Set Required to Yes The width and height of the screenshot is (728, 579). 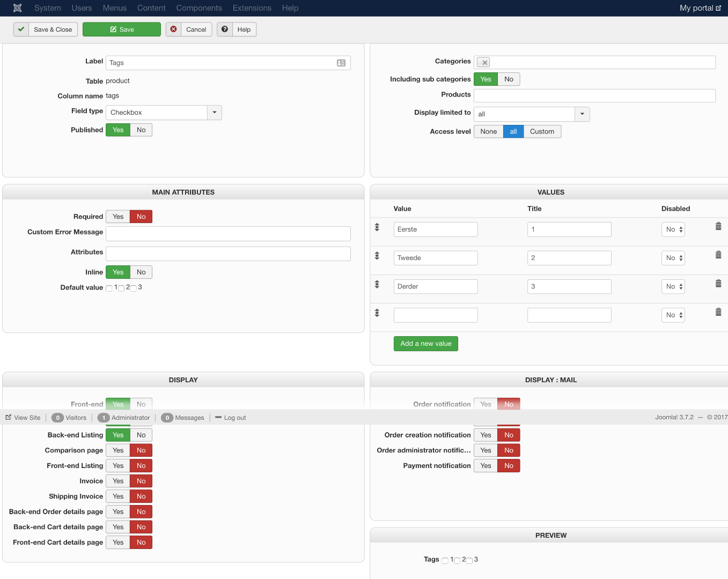click(x=118, y=217)
